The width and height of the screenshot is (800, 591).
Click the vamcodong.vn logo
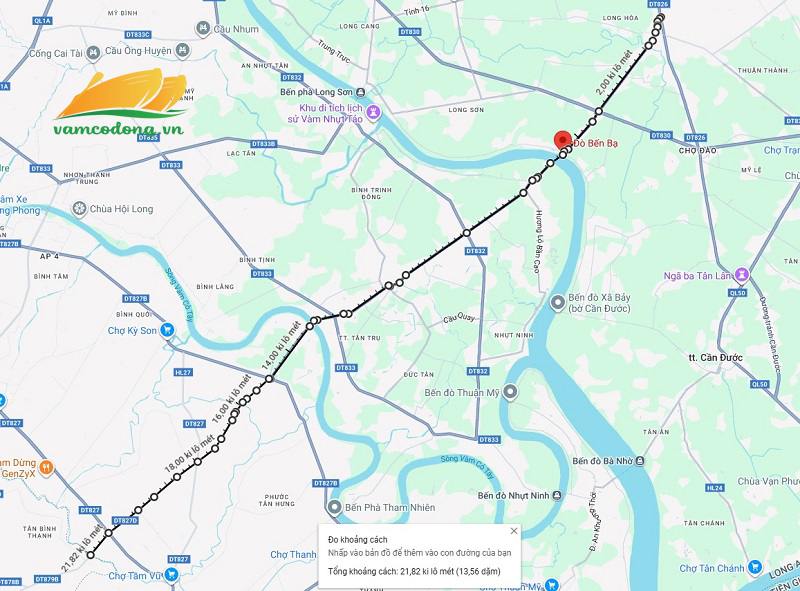pyautogui.click(x=120, y=103)
